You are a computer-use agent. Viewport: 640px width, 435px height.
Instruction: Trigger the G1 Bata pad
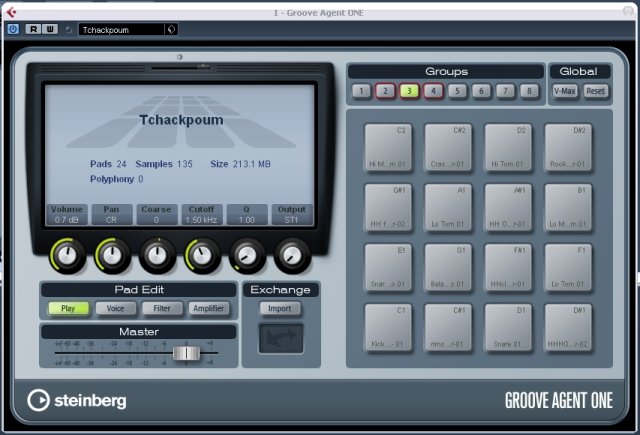(448, 268)
